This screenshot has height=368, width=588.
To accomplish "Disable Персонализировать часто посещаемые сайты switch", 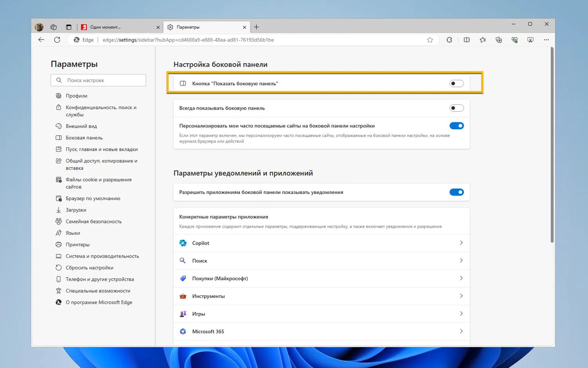I will [x=457, y=126].
